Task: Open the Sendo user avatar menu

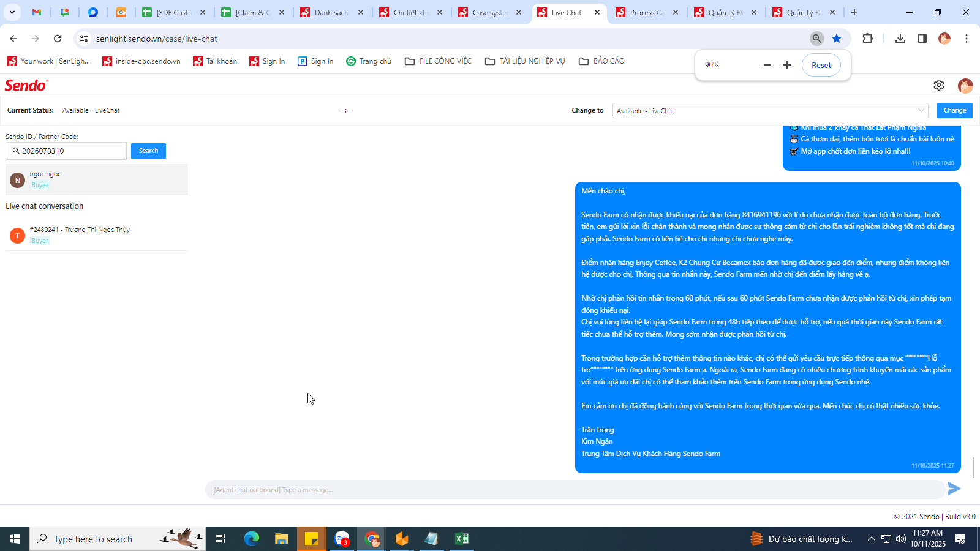Action: (x=965, y=86)
